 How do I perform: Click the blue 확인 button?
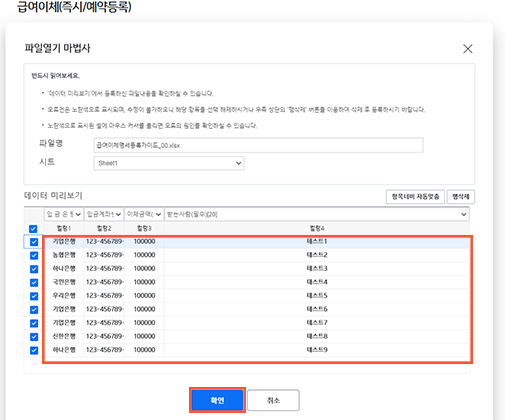217,400
